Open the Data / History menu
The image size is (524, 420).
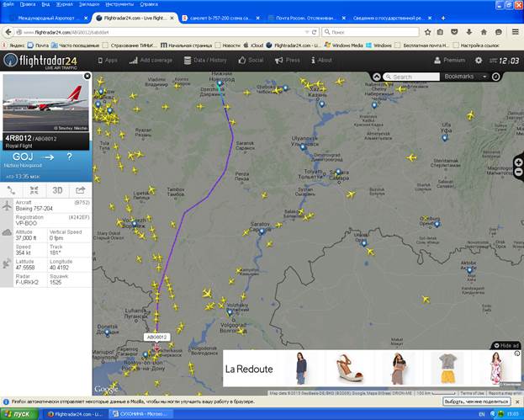pyautogui.click(x=205, y=61)
